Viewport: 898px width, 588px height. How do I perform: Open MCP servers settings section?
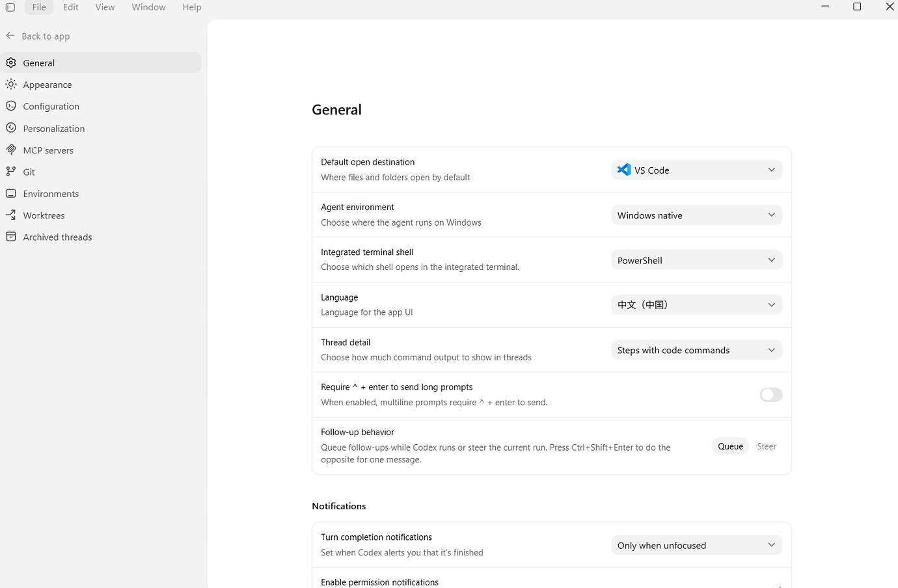tap(101, 150)
